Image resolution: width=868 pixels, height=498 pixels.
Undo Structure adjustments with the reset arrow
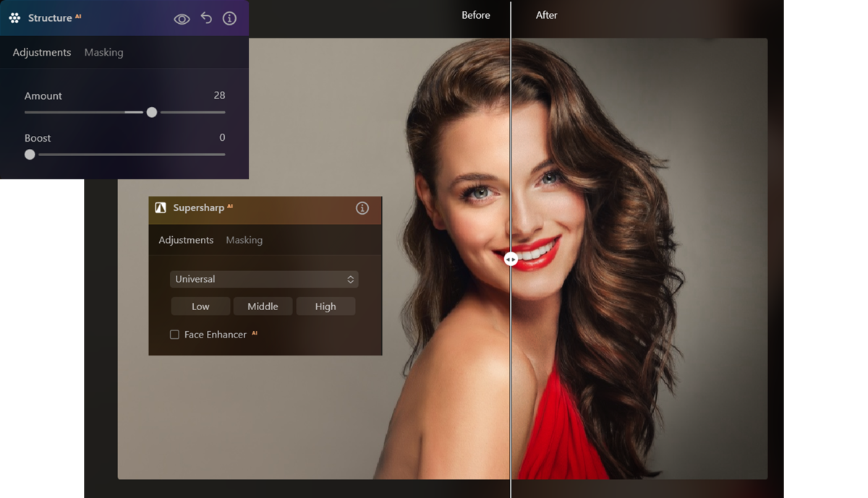point(205,18)
